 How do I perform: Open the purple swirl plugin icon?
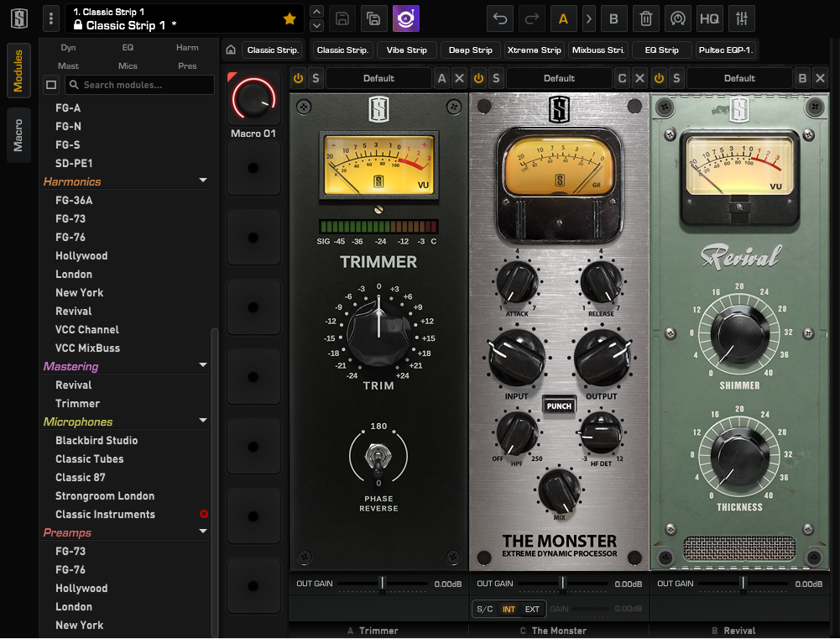[x=406, y=18]
